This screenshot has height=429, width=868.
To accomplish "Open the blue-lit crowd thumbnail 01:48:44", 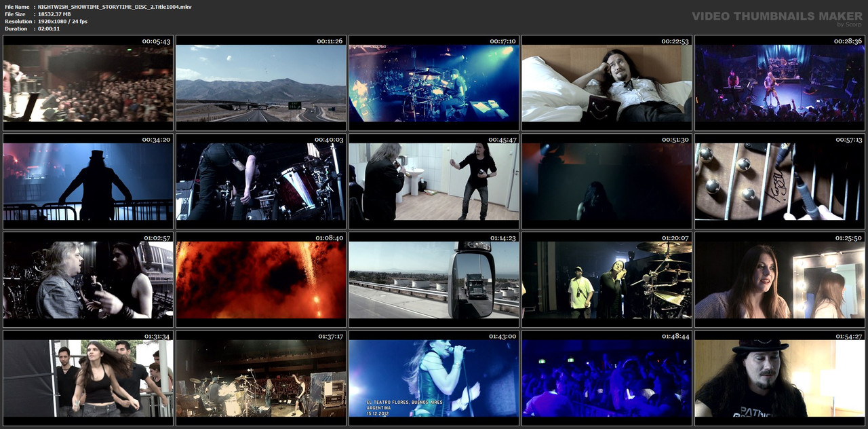I will pyautogui.click(x=607, y=378).
